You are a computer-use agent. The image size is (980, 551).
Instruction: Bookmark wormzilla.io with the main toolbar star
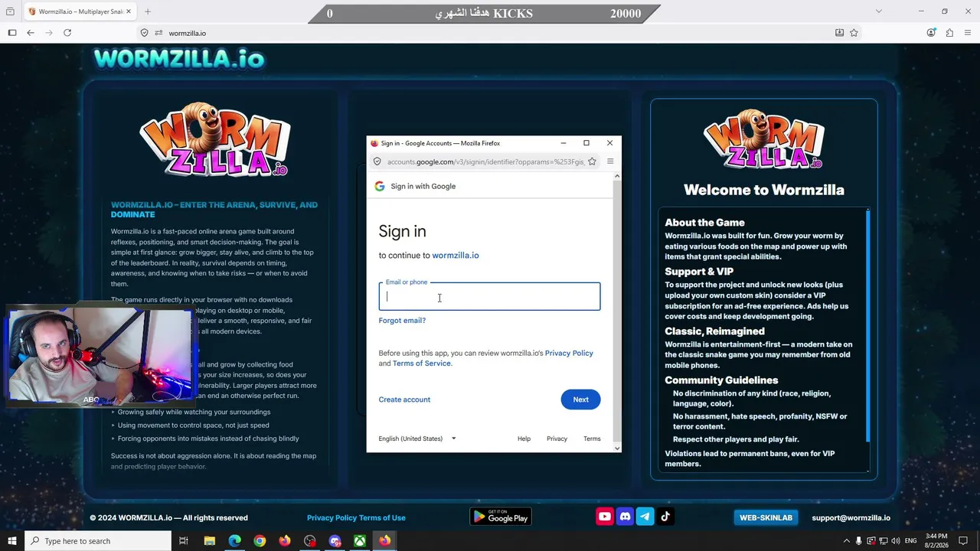click(x=854, y=33)
